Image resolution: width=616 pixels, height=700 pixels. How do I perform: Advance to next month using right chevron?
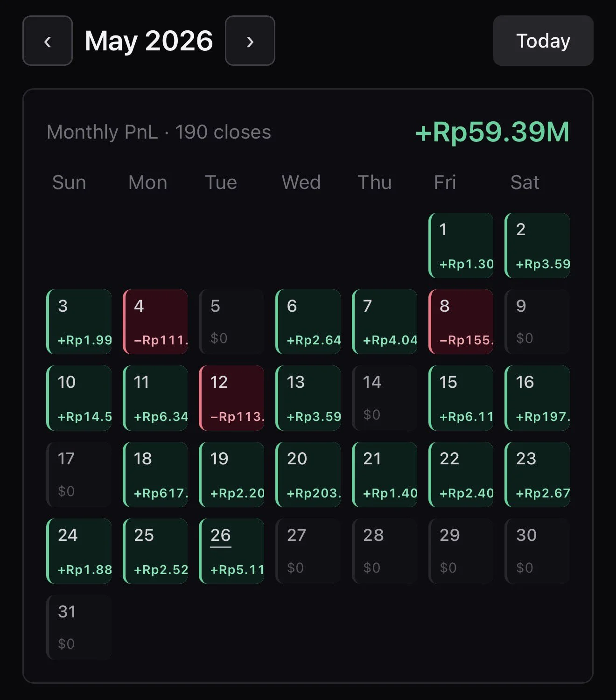tap(250, 41)
